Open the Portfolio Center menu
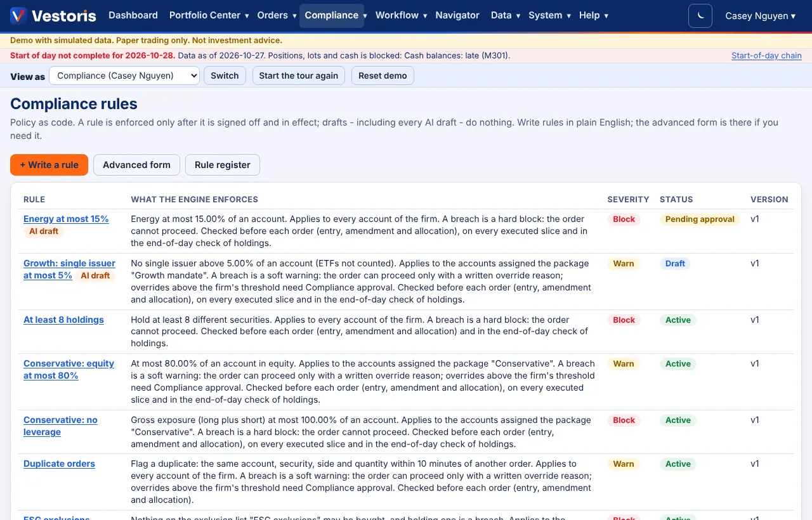This screenshot has width=812, height=520. tap(209, 15)
